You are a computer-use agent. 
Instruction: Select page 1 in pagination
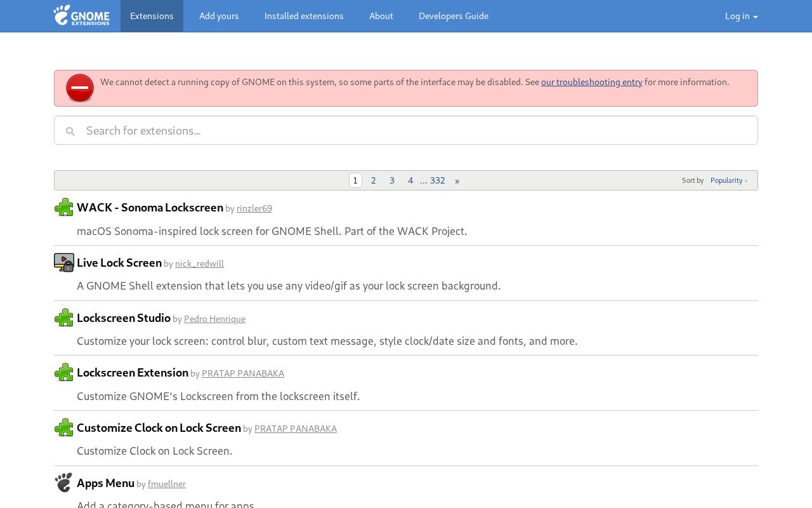coord(355,180)
